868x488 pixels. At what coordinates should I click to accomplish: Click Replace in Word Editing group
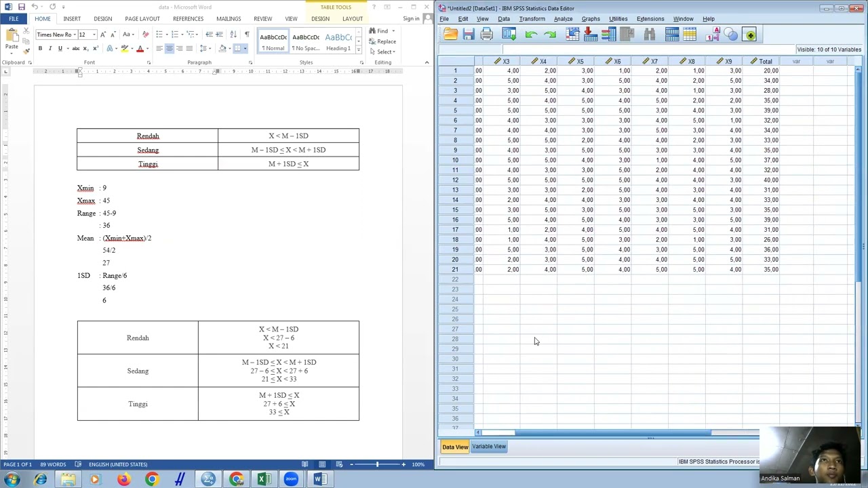[x=382, y=41]
